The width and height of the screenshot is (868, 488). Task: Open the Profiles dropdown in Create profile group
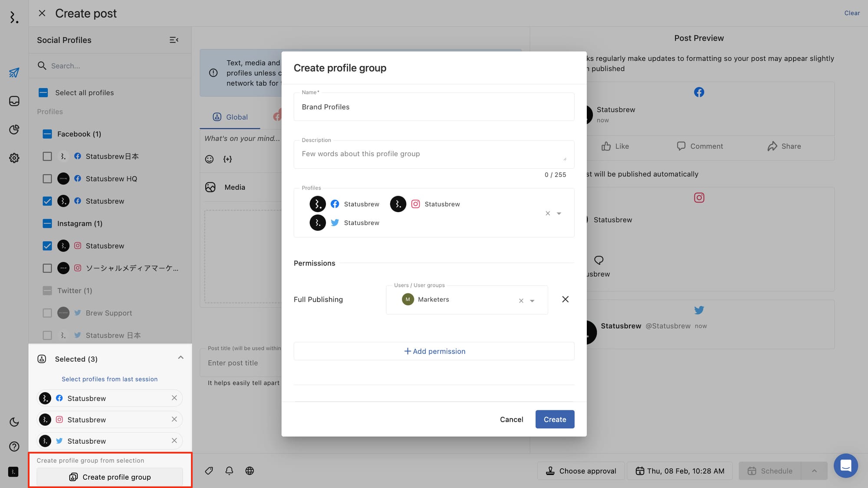point(559,213)
